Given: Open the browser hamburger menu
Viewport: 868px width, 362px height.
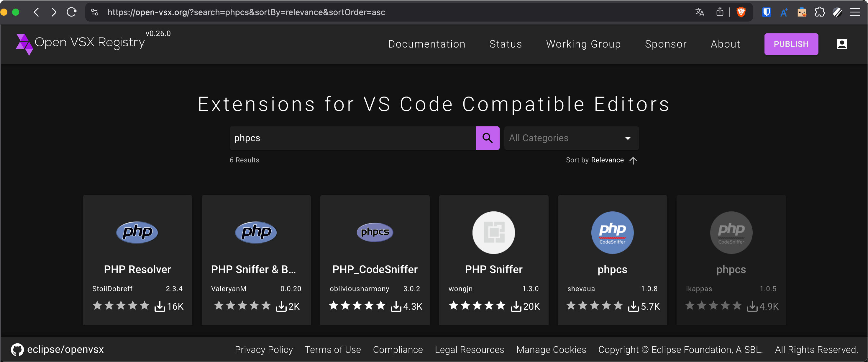Looking at the screenshot, I should pyautogui.click(x=855, y=12).
